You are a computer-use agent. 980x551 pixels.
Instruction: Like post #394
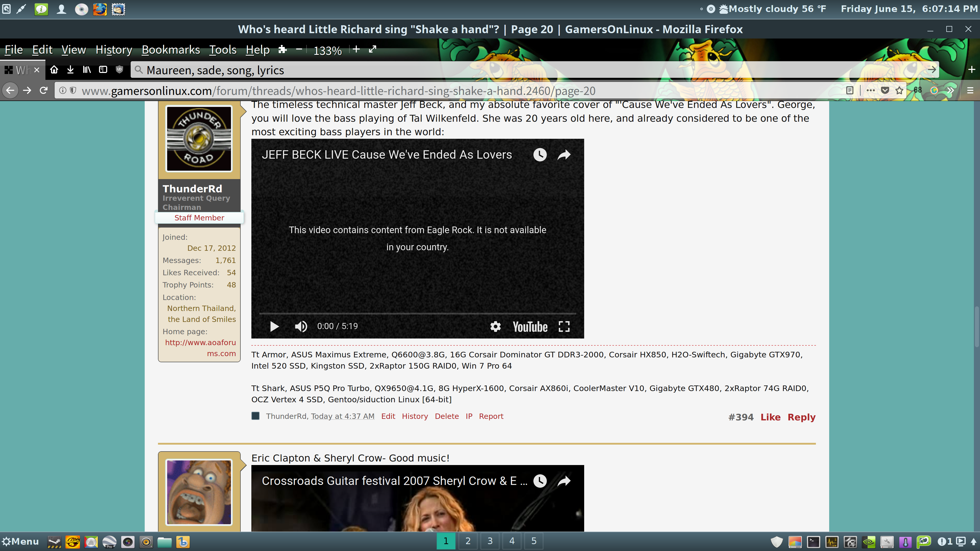[770, 417]
